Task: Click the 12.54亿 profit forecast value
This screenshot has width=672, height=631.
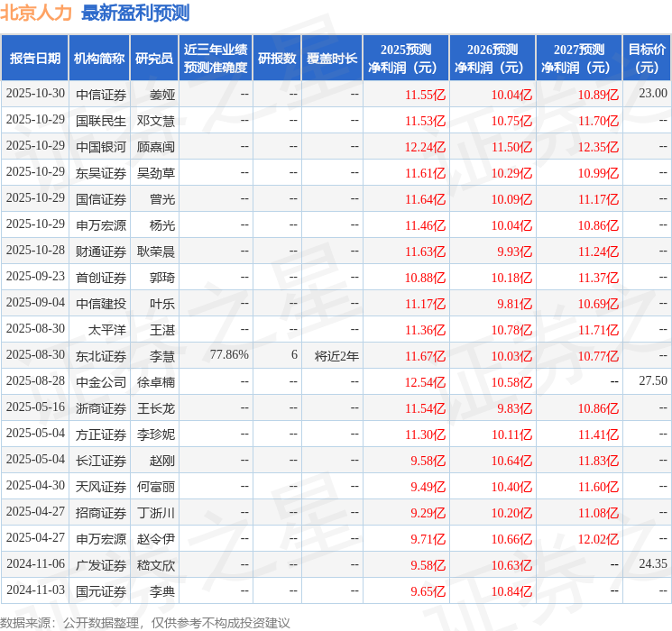Action: (x=425, y=382)
